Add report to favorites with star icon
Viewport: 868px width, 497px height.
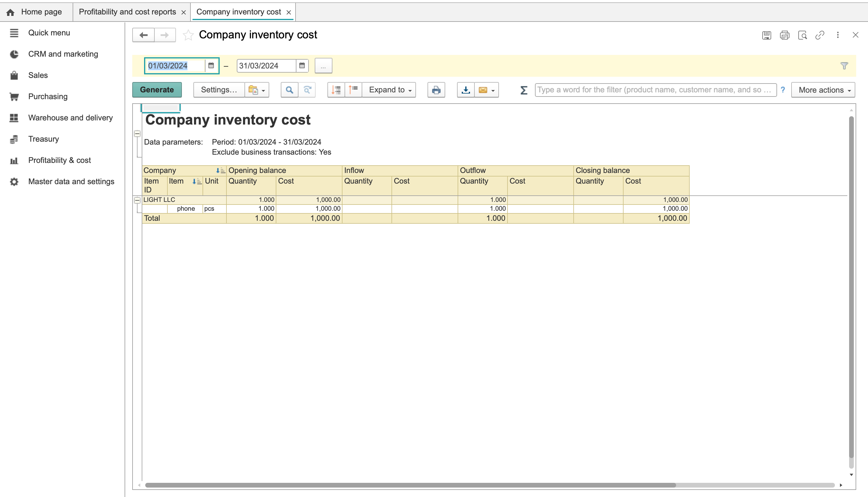(x=188, y=35)
